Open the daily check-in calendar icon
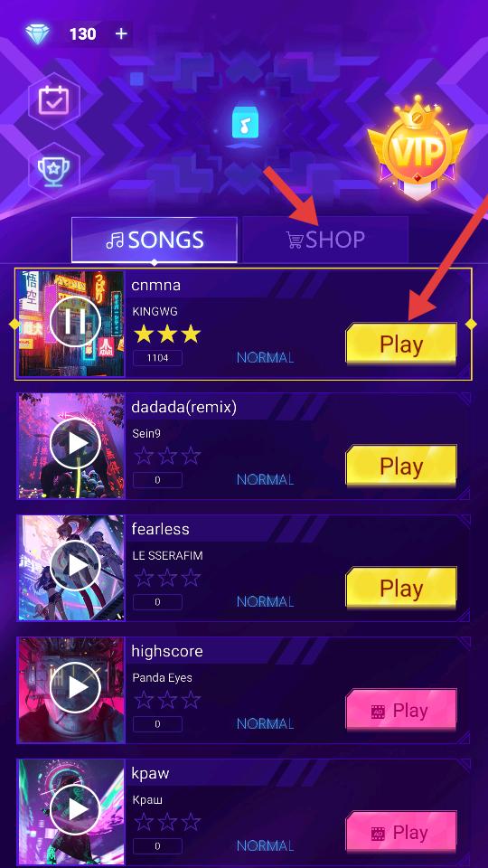 pos(53,100)
